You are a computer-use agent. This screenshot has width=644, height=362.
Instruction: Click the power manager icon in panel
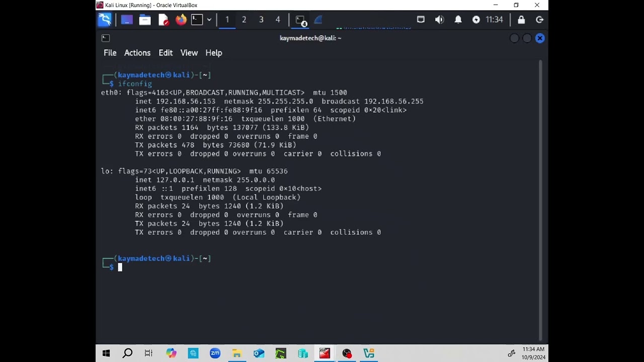pos(476,20)
